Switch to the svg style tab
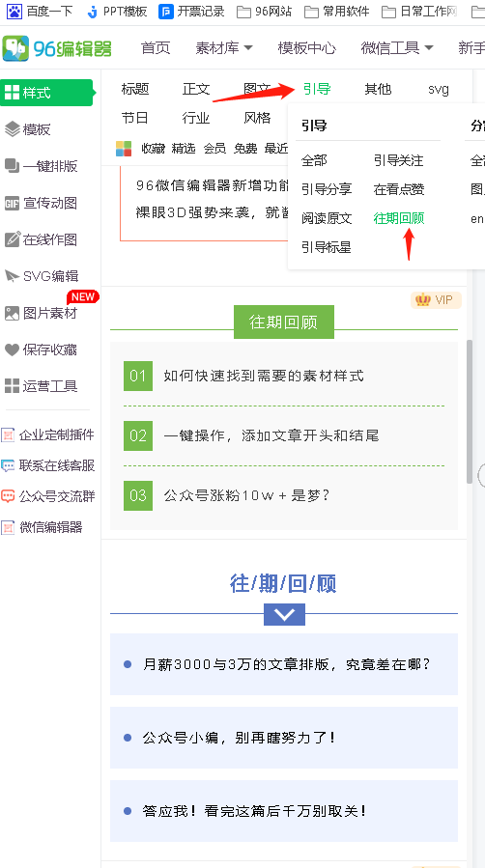 pyautogui.click(x=439, y=89)
